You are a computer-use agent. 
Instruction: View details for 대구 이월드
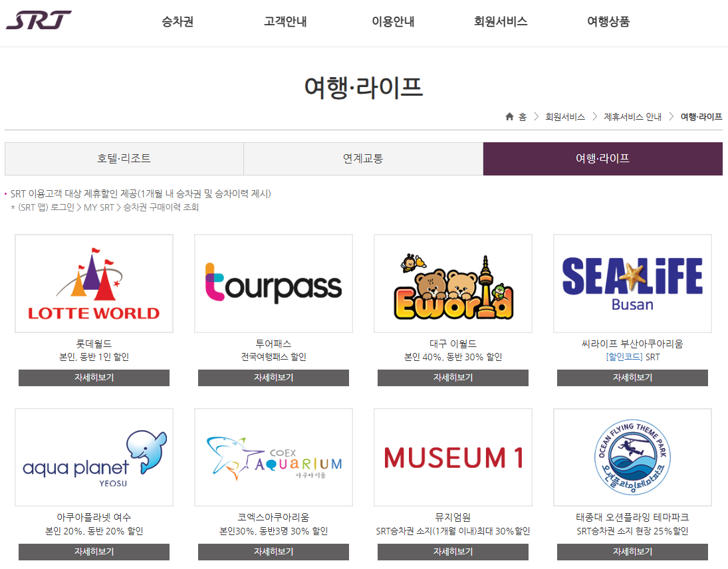click(453, 378)
